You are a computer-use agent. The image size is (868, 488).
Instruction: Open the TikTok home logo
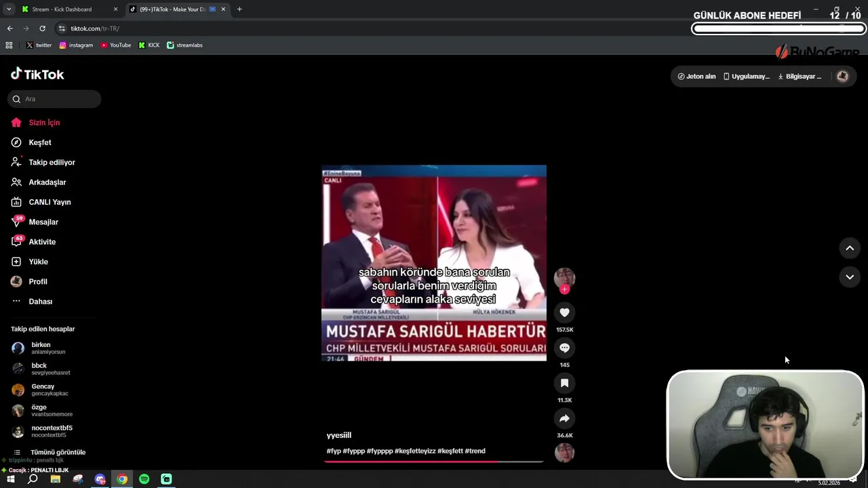point(37,74)
